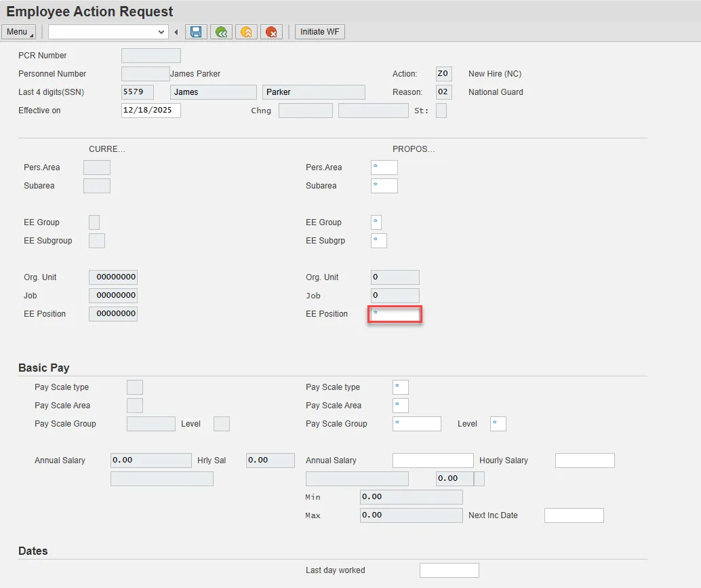
Task: Expand the command field dropdown
Action: point(161,32)
